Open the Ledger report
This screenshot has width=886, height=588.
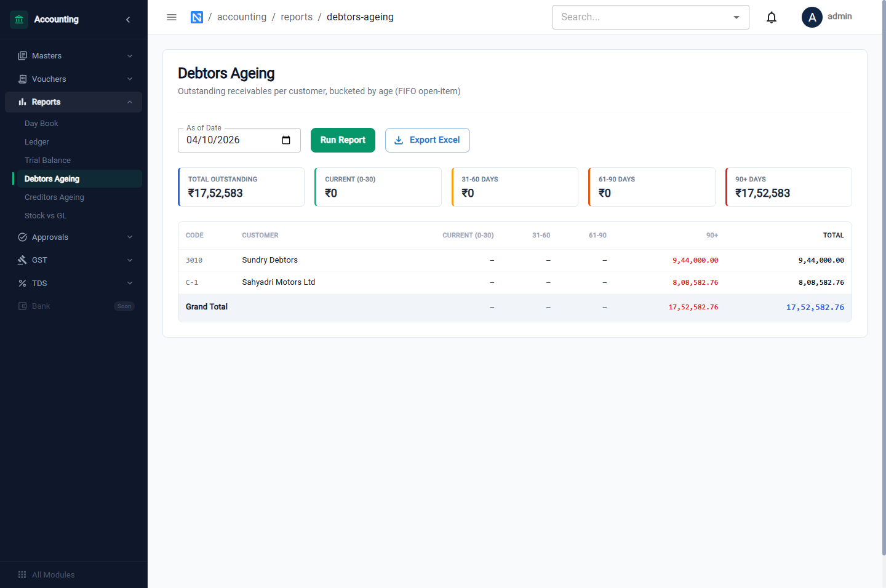tap(37, 142)
